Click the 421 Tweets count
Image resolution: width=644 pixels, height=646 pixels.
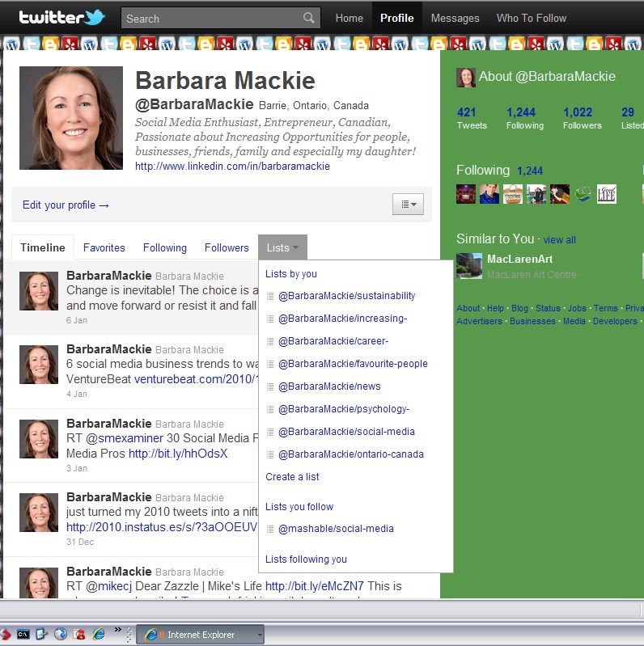point(472,118)
